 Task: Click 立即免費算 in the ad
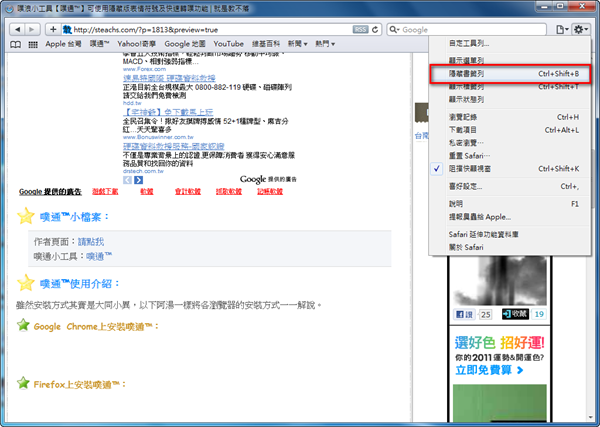[489, 370]
